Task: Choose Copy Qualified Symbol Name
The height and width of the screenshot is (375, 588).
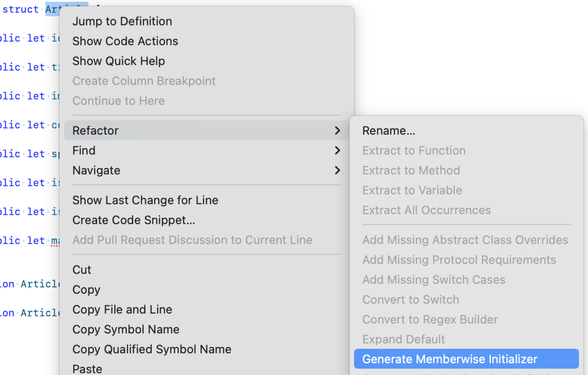Action: click(x=151, y=349)
